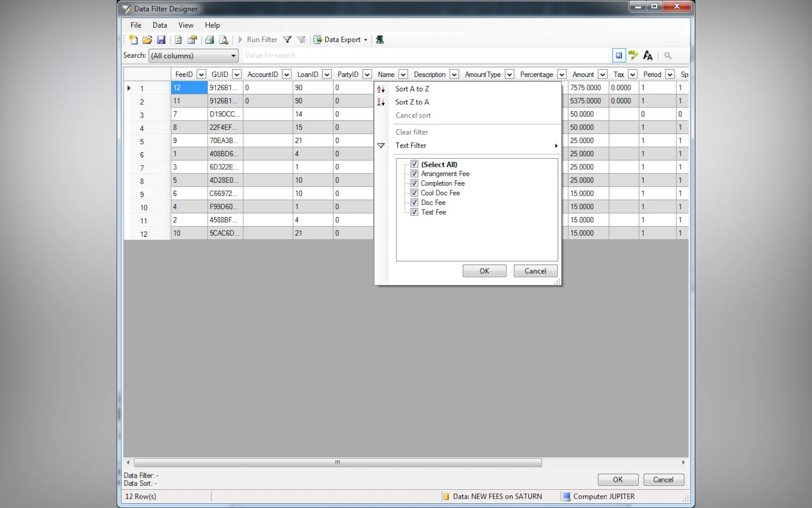Uncheck the Cool Doc Fee checkbox
This screenshot has height=508, width=812.
414,193
